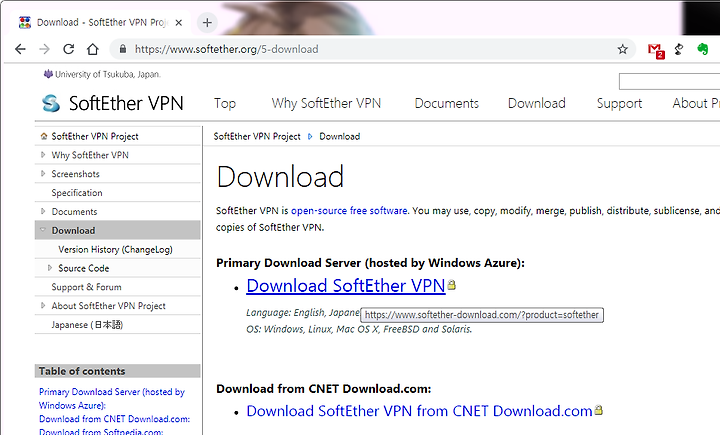Click the large Download page heading
This screenshot has width=720, height=435.
[280, 176]
